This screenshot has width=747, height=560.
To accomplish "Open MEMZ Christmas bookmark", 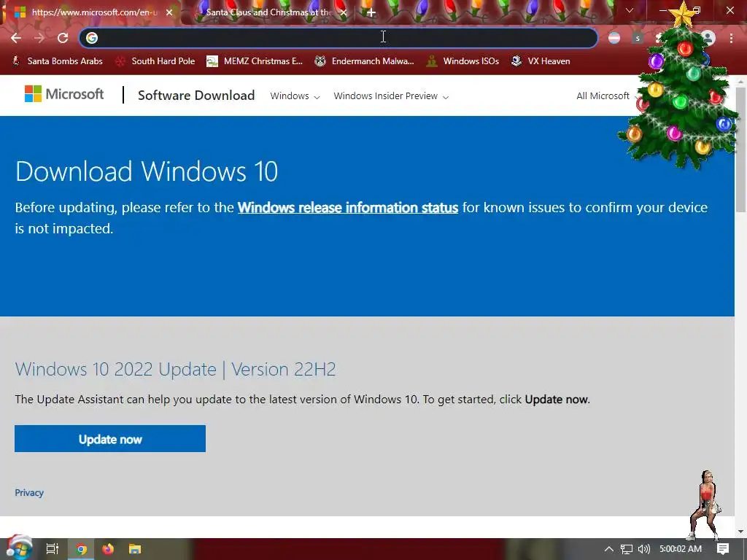I will click(255, 61).
